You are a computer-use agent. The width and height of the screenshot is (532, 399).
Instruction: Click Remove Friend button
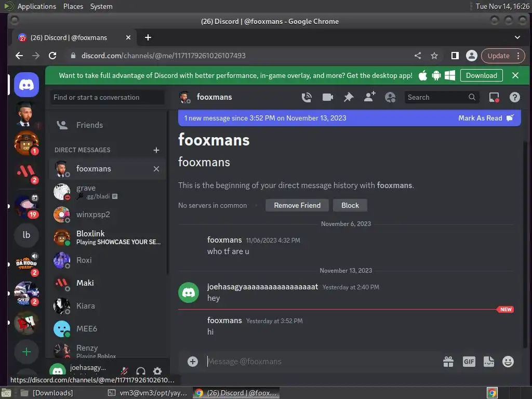[297, 205]
